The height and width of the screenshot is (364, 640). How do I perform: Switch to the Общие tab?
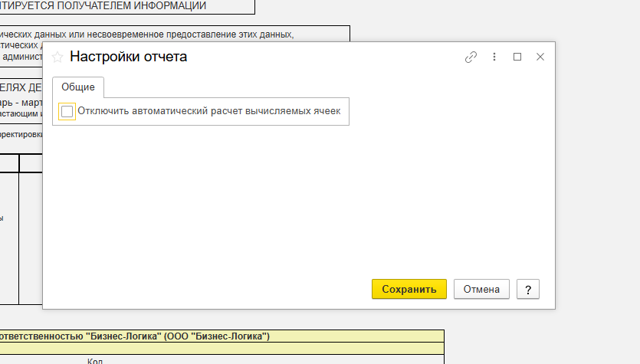78,87
